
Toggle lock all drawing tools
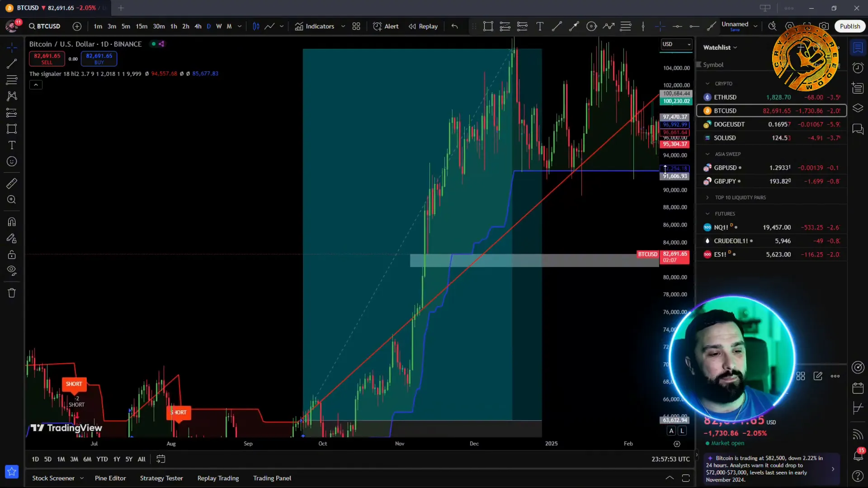(12, 254)
